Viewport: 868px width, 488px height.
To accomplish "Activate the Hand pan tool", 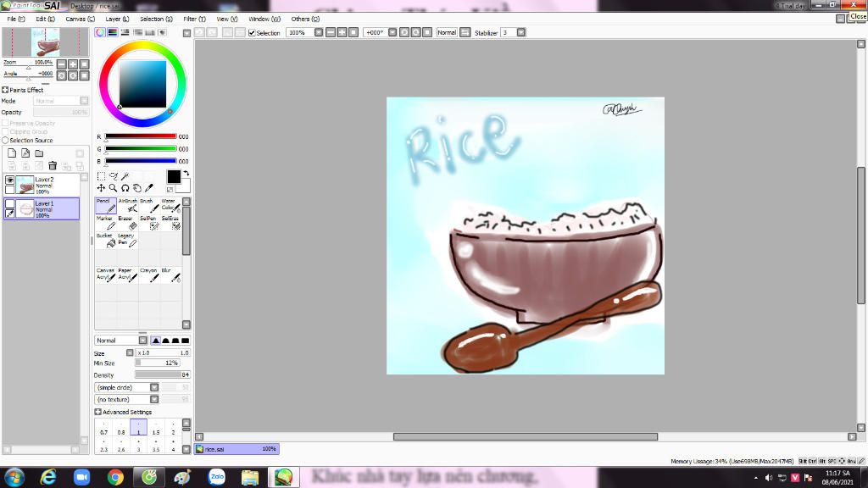I will point(137,188).
